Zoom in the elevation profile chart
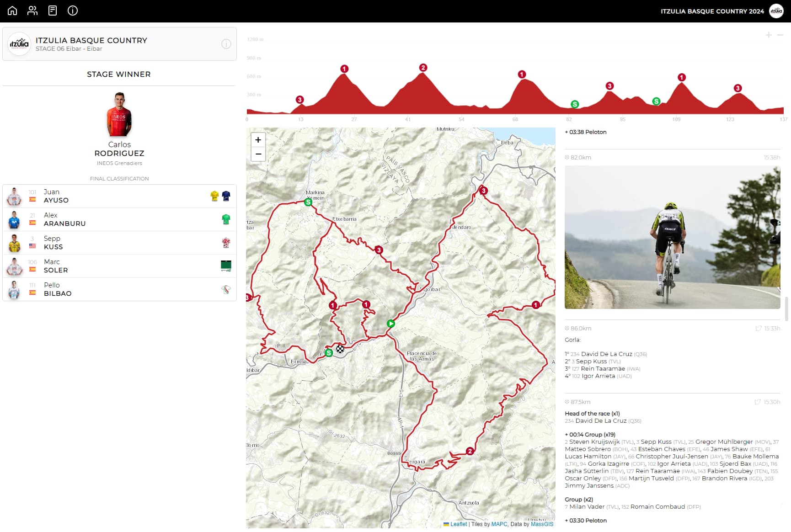 pos(769,35)
